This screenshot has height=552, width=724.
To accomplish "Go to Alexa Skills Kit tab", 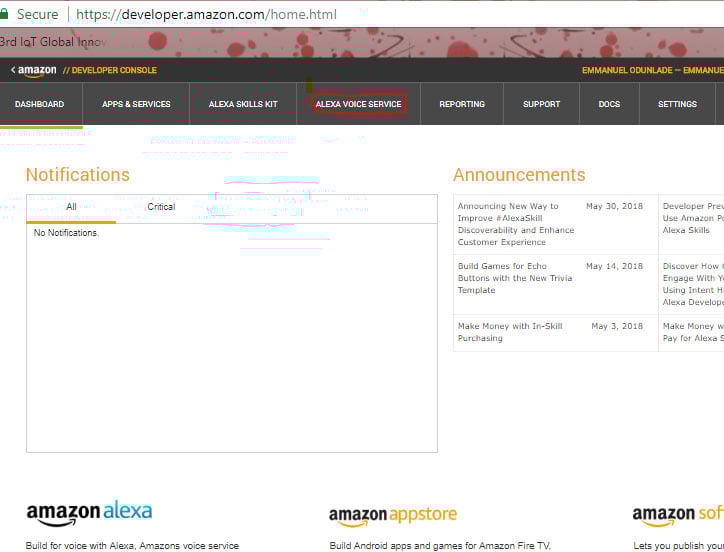I will pos(243,104).
